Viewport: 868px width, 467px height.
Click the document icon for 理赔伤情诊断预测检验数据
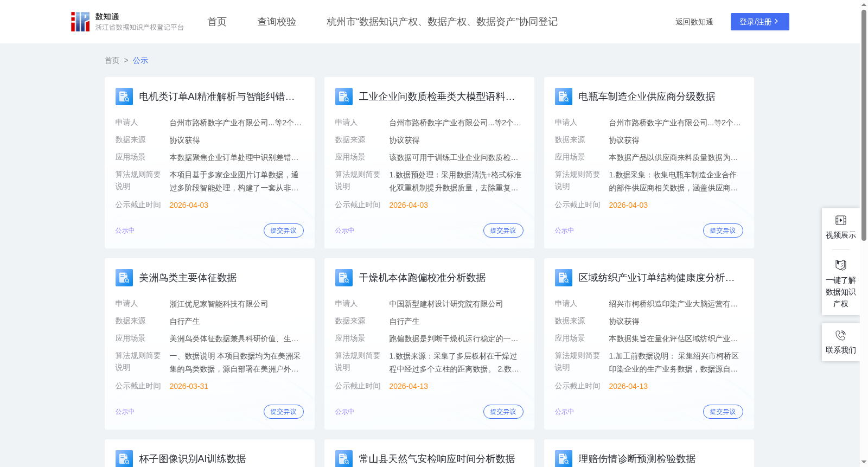click(x=564, y=459)
